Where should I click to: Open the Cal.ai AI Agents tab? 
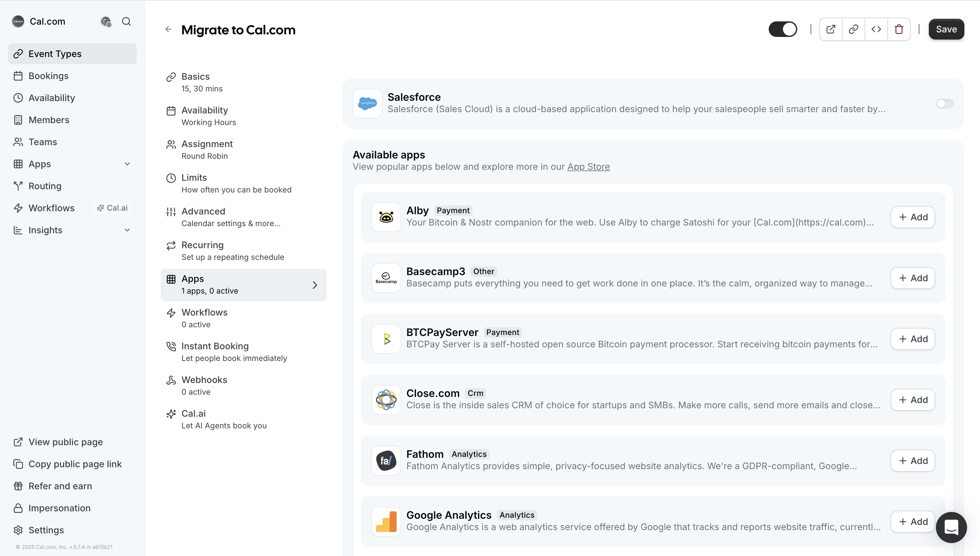pos(244,419)
